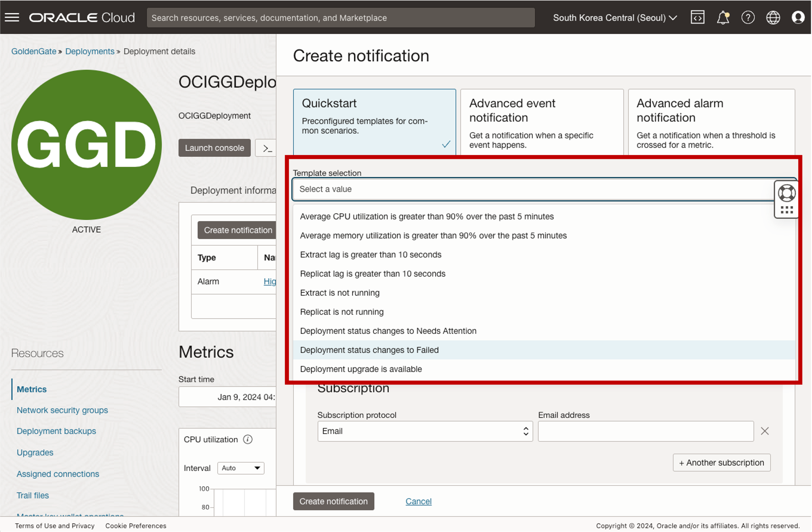This screenshot has height=532, width=812.
Task: Click the Alarm name link in table
Action: 269,282
